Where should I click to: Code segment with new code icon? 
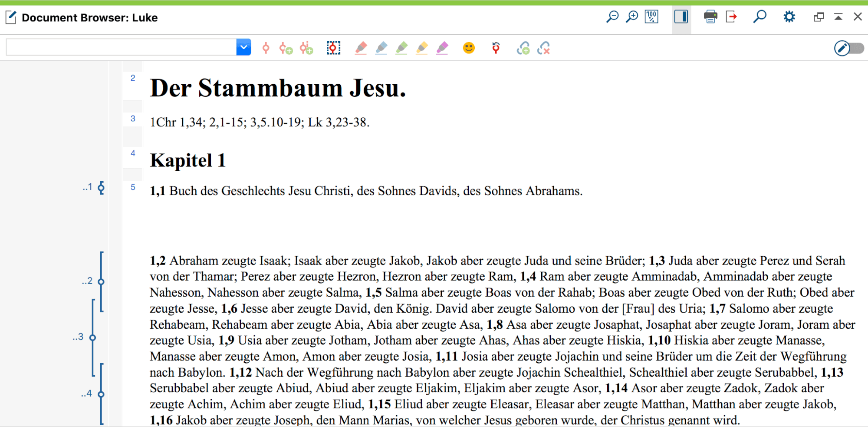click(286, 48)
